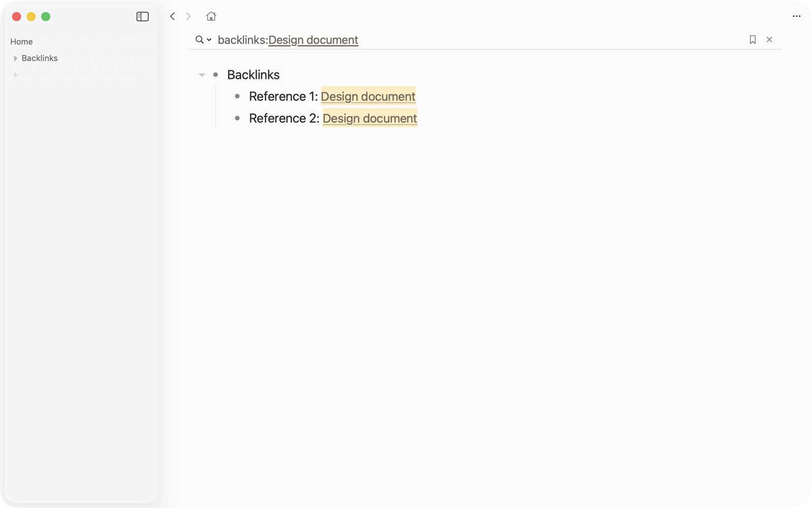Go back with the left arrow
This screenshot has width=812, height=508.
point(173,16)
